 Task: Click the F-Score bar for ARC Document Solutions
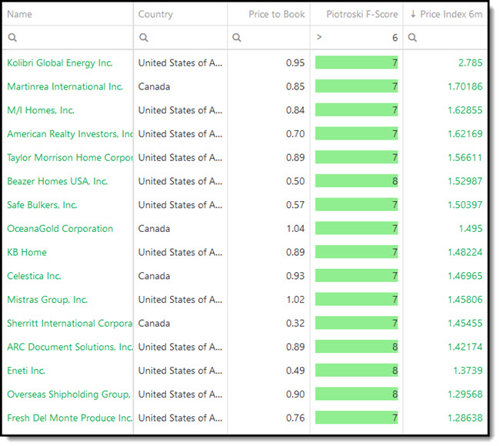[356, 347]
